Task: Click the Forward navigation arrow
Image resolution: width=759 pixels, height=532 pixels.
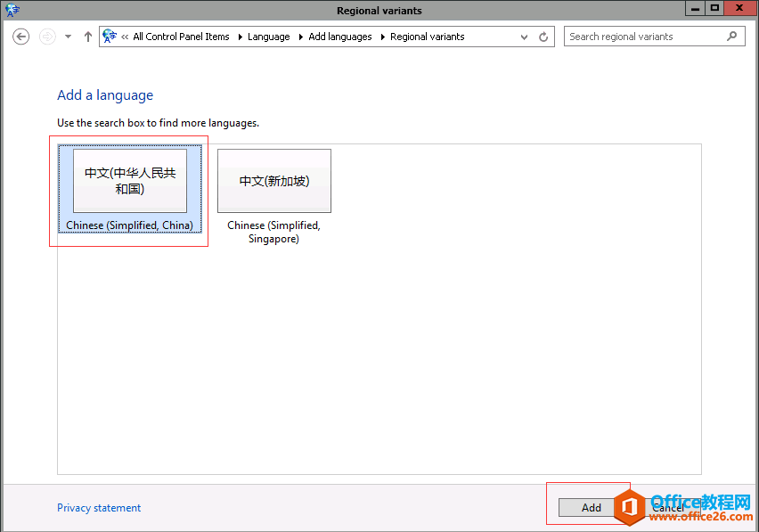Action: click(x=47, y=37)
